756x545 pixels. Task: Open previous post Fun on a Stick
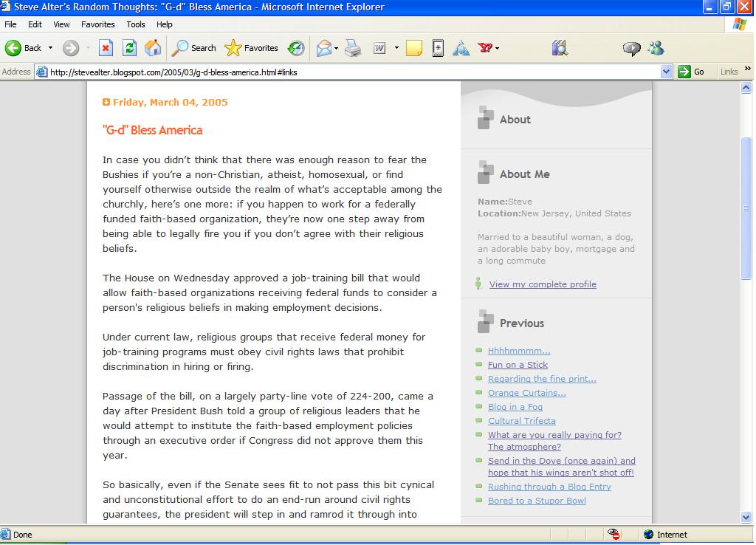tap(518, 365)
